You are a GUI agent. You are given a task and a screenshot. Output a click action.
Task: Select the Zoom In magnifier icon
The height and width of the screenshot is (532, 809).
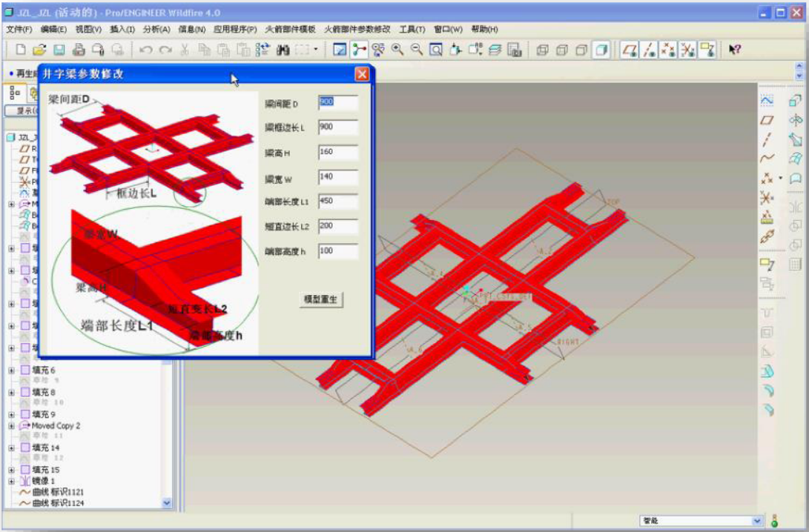(x=397, y=50)
